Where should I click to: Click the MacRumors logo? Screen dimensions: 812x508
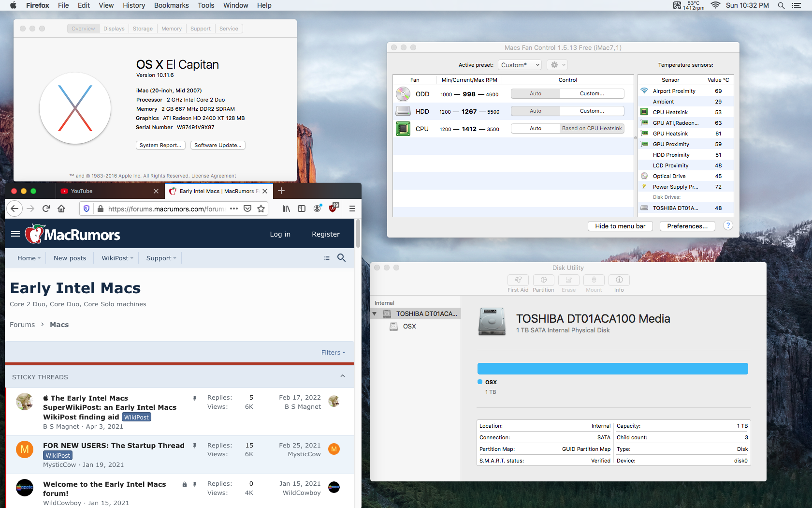tap(72, 234)
